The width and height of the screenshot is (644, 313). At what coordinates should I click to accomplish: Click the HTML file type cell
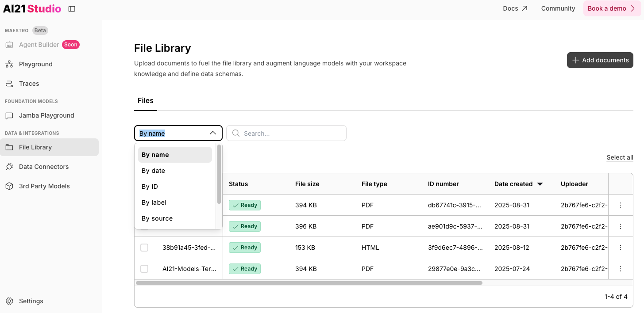(370, 248)
